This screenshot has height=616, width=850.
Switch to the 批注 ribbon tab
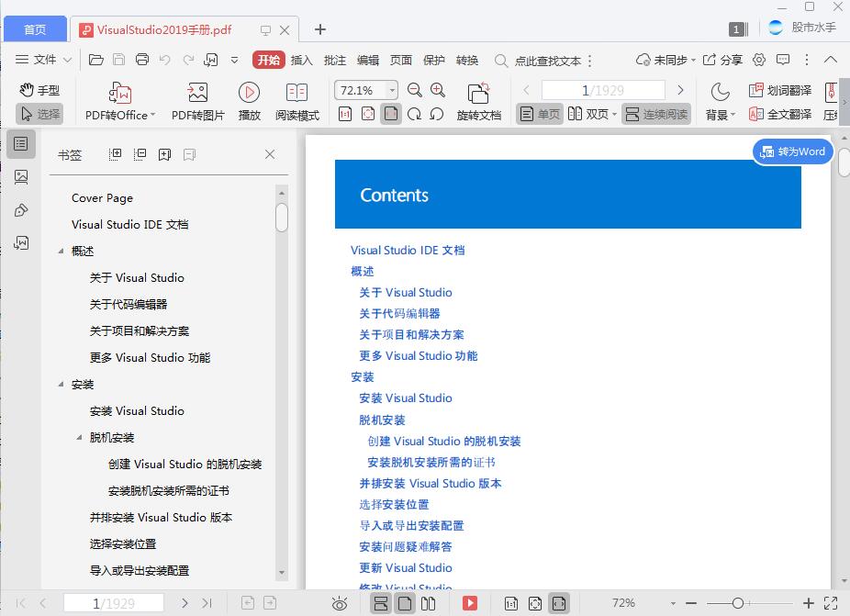point(334,60)
